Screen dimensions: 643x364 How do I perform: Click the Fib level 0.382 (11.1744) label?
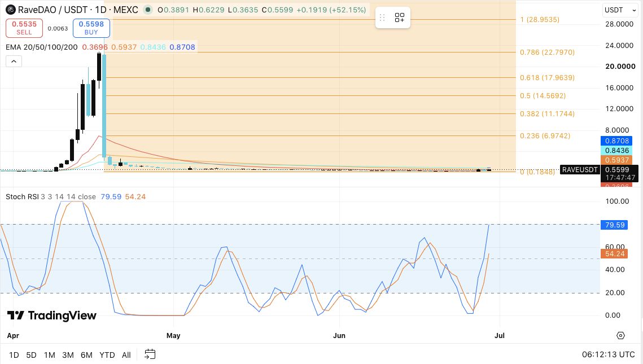548,114
